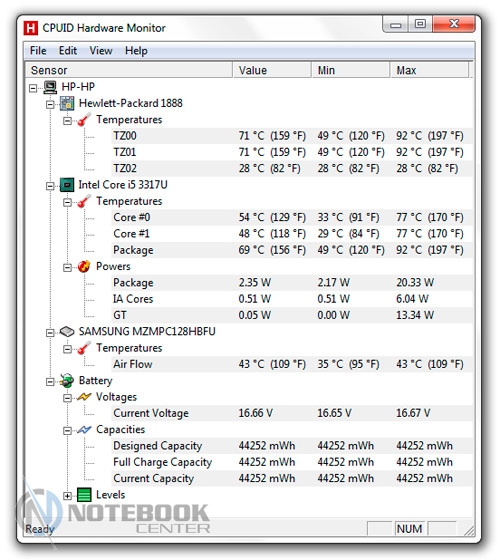The image size is (500, 560).
Task: Click the HP-HP computer icon
Action: (x=50, y=87)
